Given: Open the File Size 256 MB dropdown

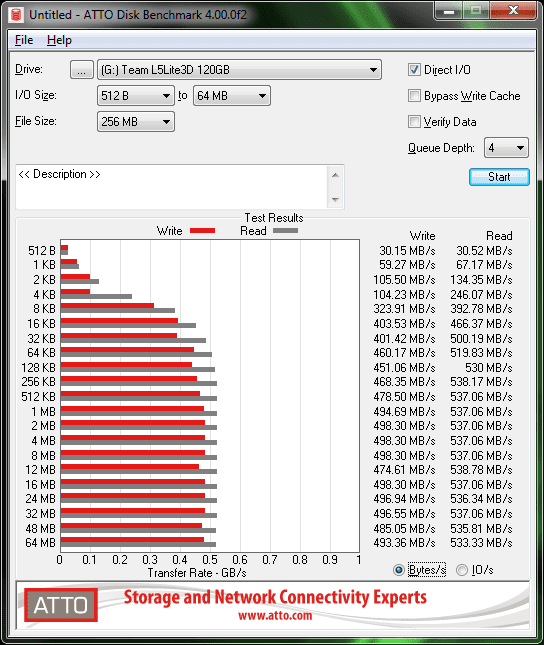Looking at the screenshot, I should pos(135,122).
